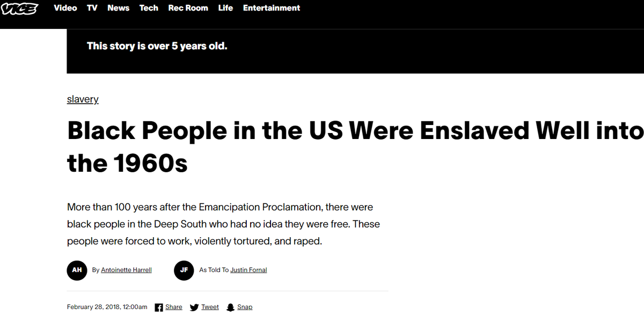Click the Snapchat ghost icon
The height and width of the screenshot is (315, 644).
point(230,307)
